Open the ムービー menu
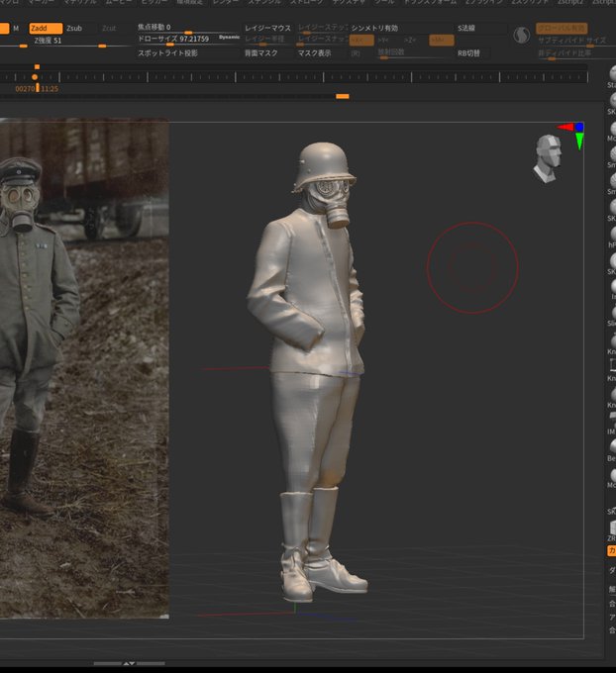 point(119,2)
